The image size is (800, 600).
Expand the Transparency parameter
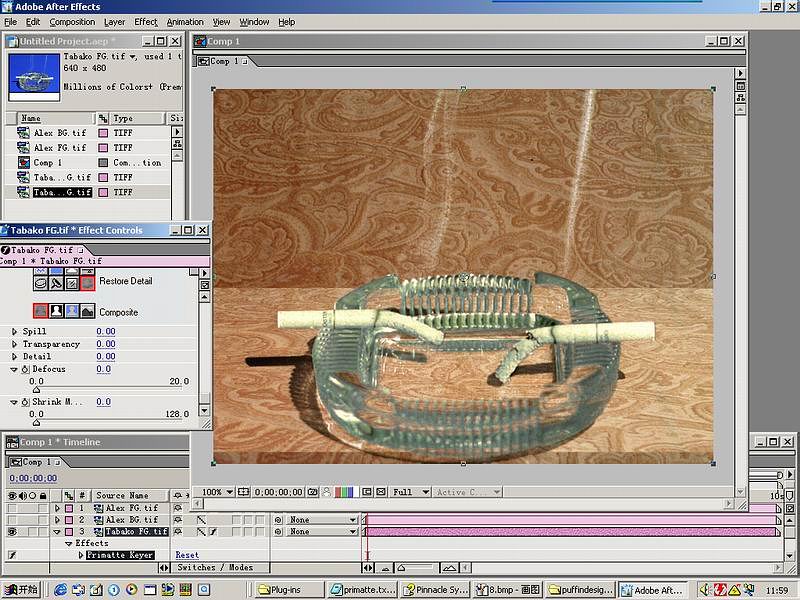coord(14,344)
